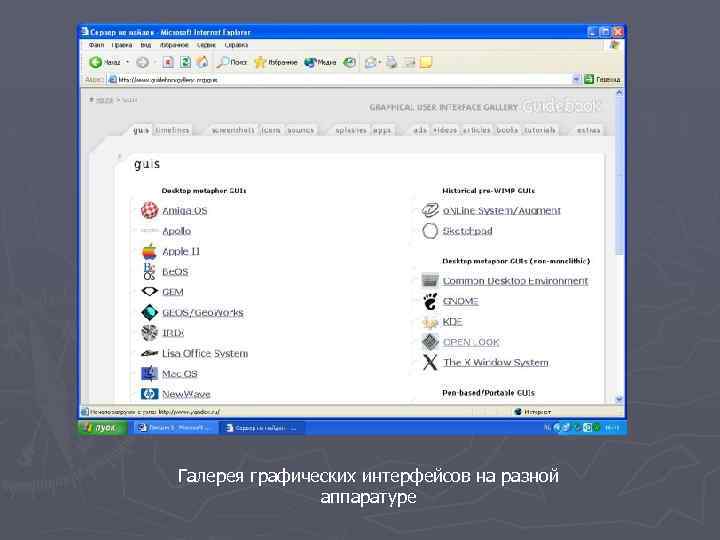Screen dimensions: 720x540
Task: Click the yellow note Discuss toolbar icon
Action: pyautogui.click(x=426, y=62)
